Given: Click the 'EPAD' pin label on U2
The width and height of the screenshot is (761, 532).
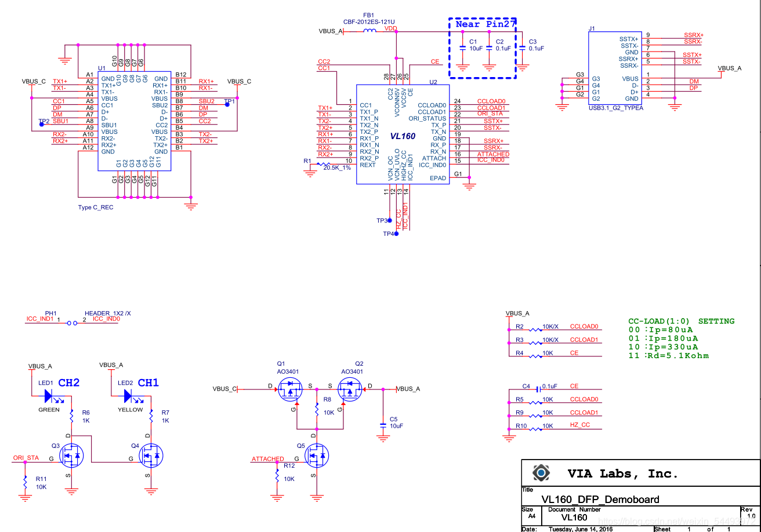Looking at the screenshot, I should [438, 178].
